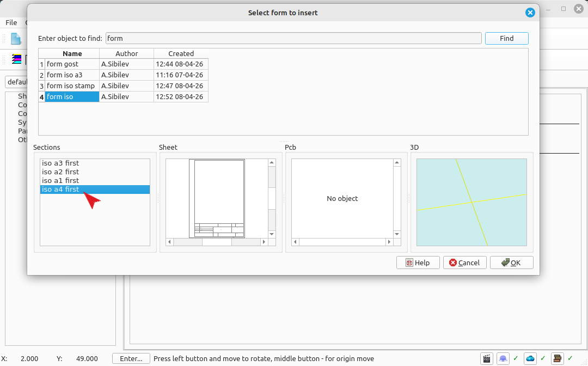Choose 'iso a3 first' section
This screenshot has width=588, height=366.
95,163
